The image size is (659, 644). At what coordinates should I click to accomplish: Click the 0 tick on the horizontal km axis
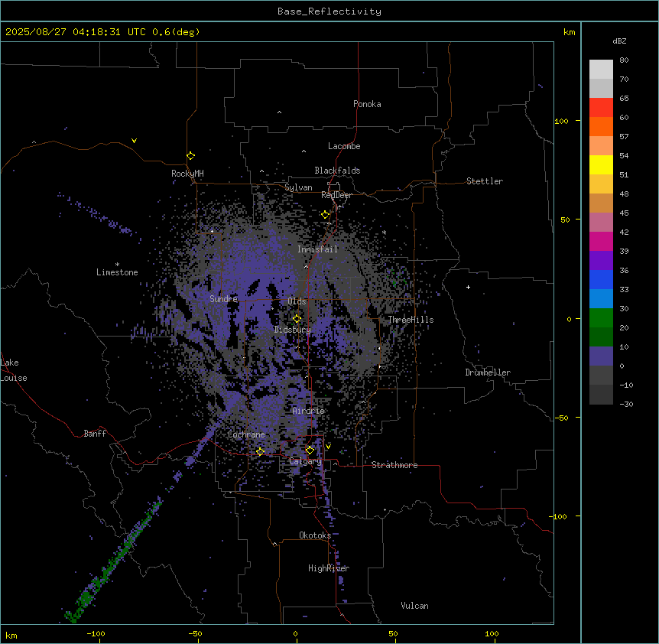[295, 633]
